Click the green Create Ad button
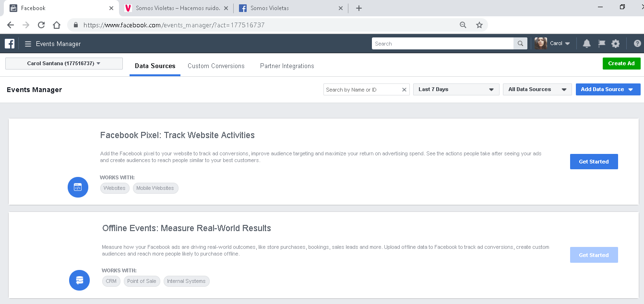 coord(621,63)
